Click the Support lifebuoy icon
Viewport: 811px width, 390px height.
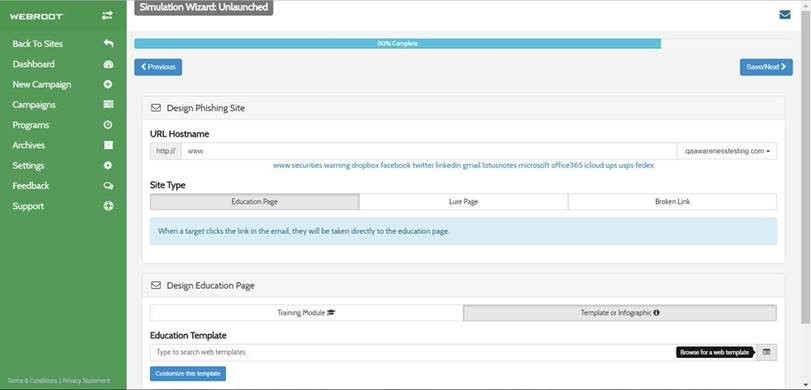point(108,206)
